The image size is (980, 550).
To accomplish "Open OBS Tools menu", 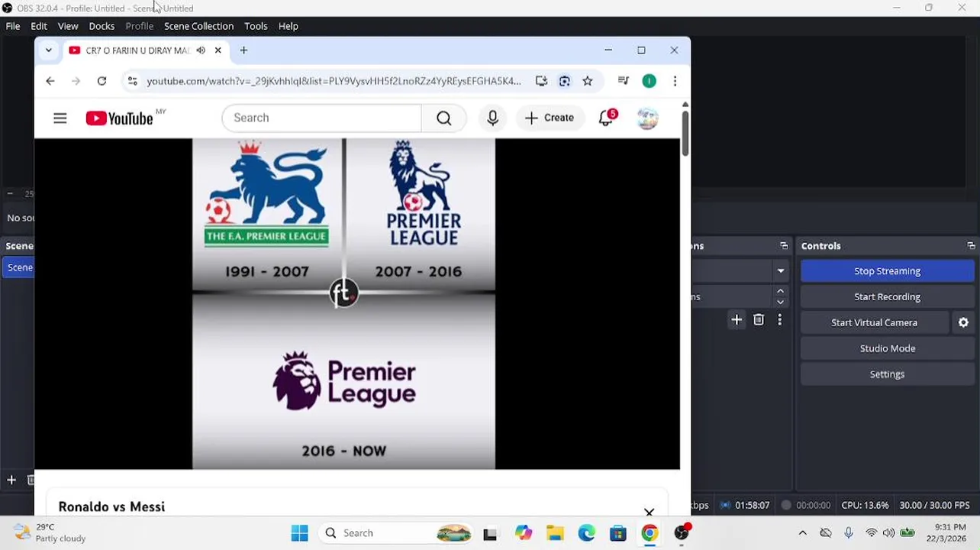I will [x=256, y=26].
